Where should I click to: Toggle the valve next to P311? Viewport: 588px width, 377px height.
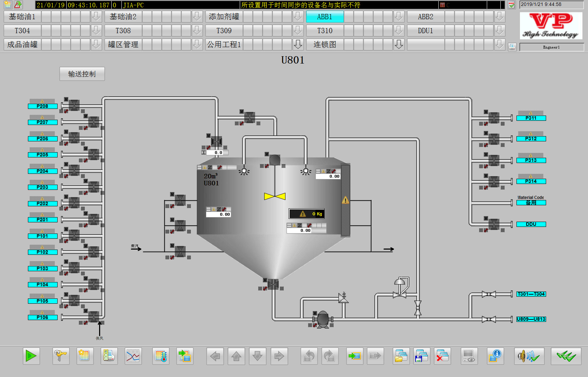[494, 118]
